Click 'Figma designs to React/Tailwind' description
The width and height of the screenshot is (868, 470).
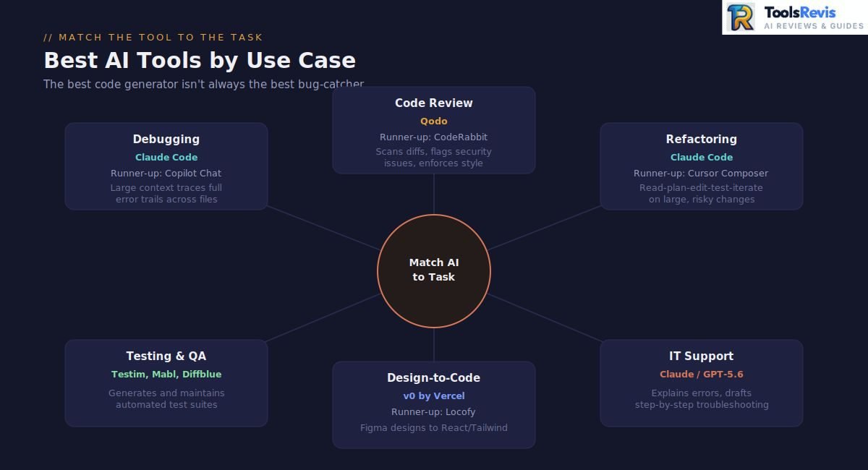point(434,428)
